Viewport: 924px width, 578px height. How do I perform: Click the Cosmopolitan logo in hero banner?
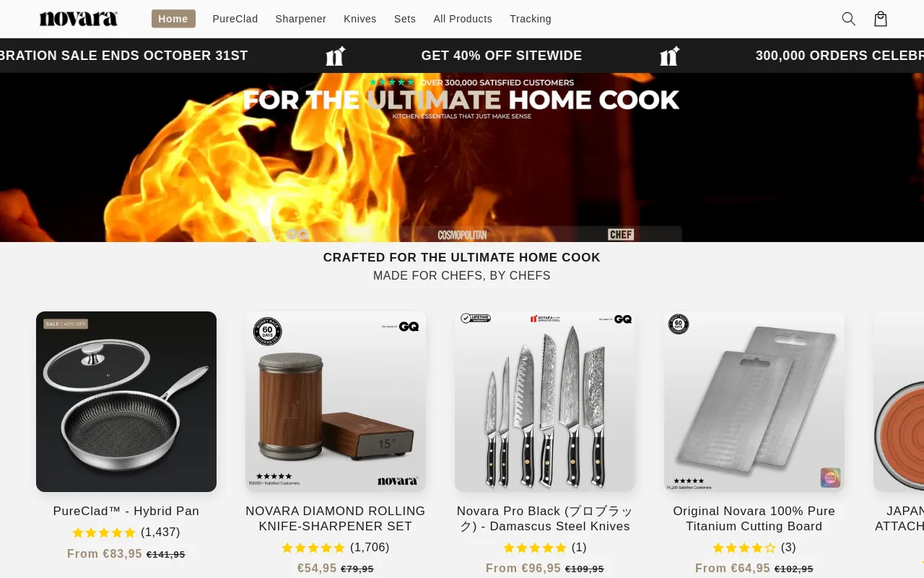click(x=462, y=235)
